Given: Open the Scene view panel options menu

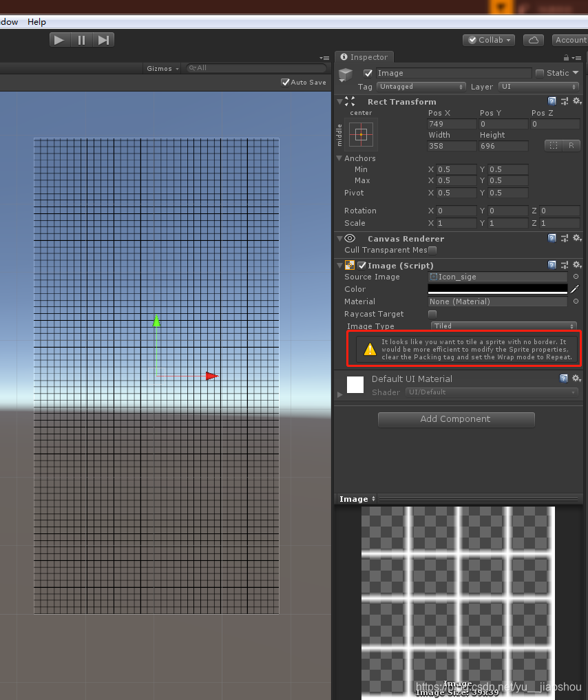Looking at the screenshot, I should pos(324,58).
